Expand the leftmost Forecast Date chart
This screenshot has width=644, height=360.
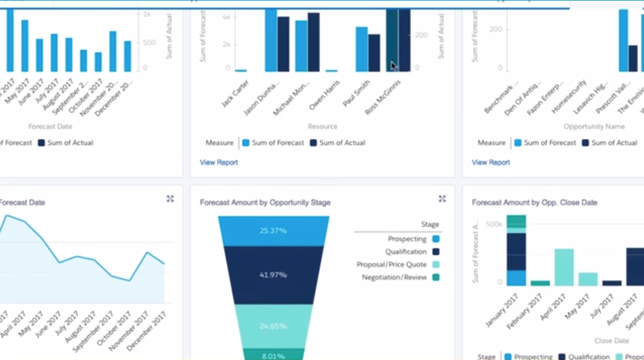tap(170, 199)
